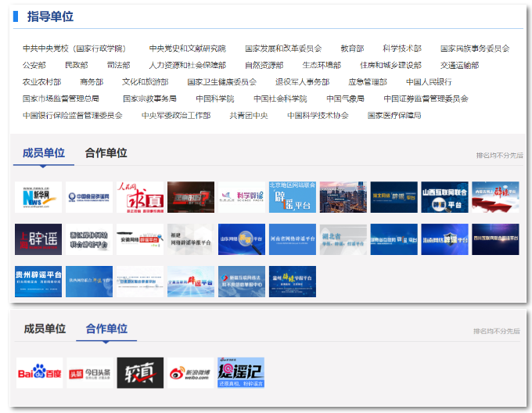The image size is (532, 413).
Task: Open 山西互联网联合辟谣平台 banner
Action: tap(444, 197)
